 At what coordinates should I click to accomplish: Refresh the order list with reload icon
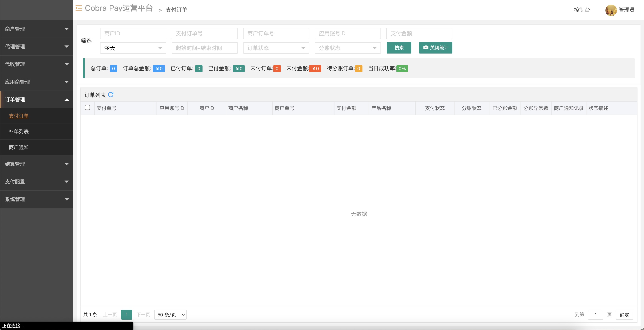(111, 95)
